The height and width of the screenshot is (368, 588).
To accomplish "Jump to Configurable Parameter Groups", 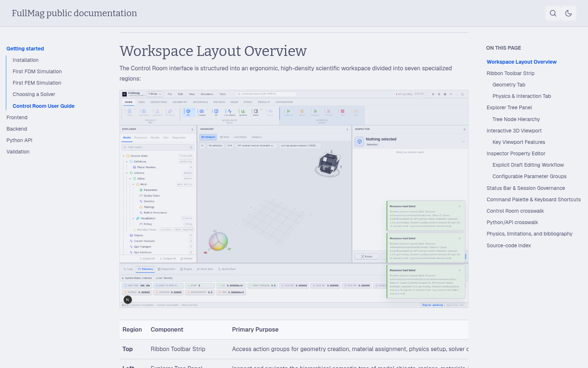I will (529, 176).
